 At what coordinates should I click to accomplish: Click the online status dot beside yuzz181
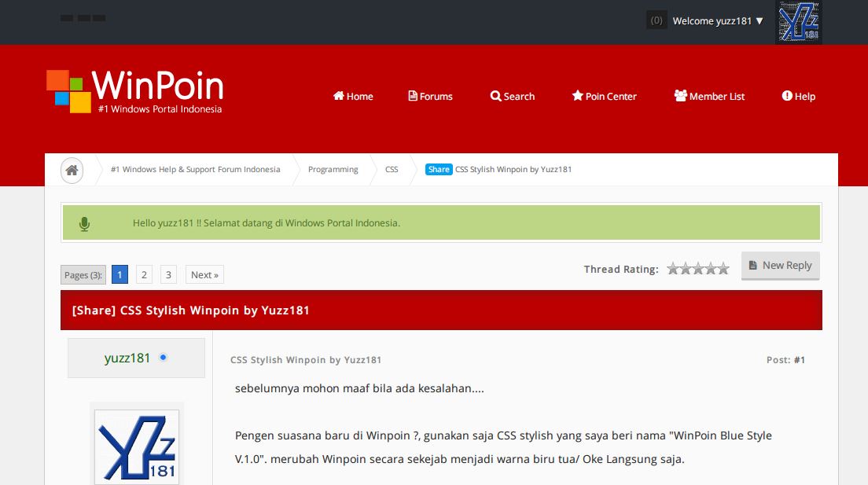tap(163, 357)
